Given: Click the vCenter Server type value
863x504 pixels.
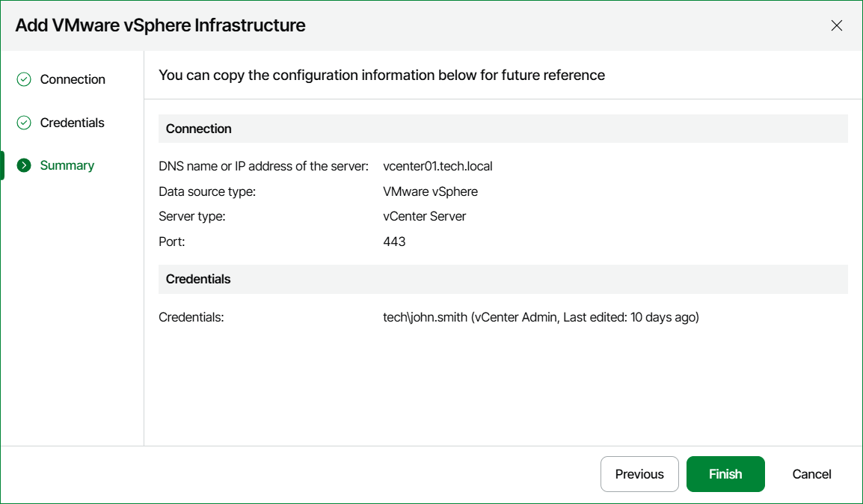Looking at the screenshot, I should click(x=424, y=216).
